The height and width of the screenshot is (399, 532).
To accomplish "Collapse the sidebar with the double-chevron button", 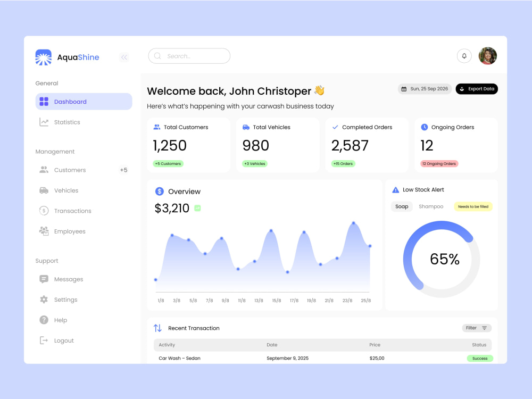I will pos(124,57).
